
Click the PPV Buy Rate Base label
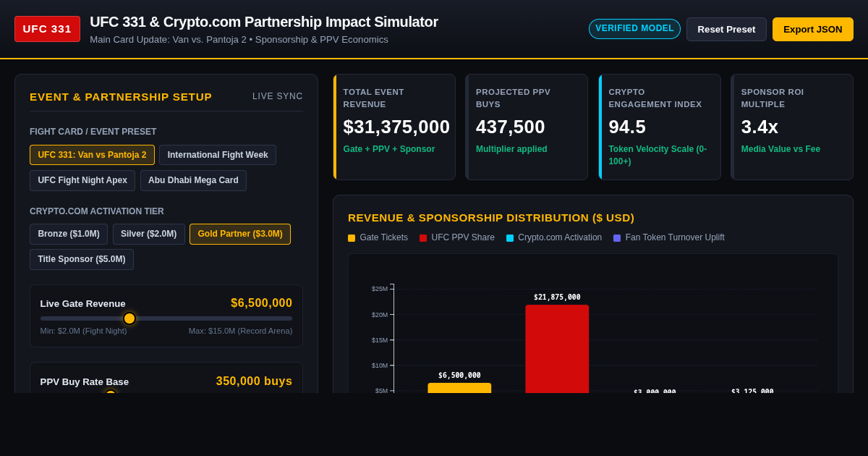[85, 382]
